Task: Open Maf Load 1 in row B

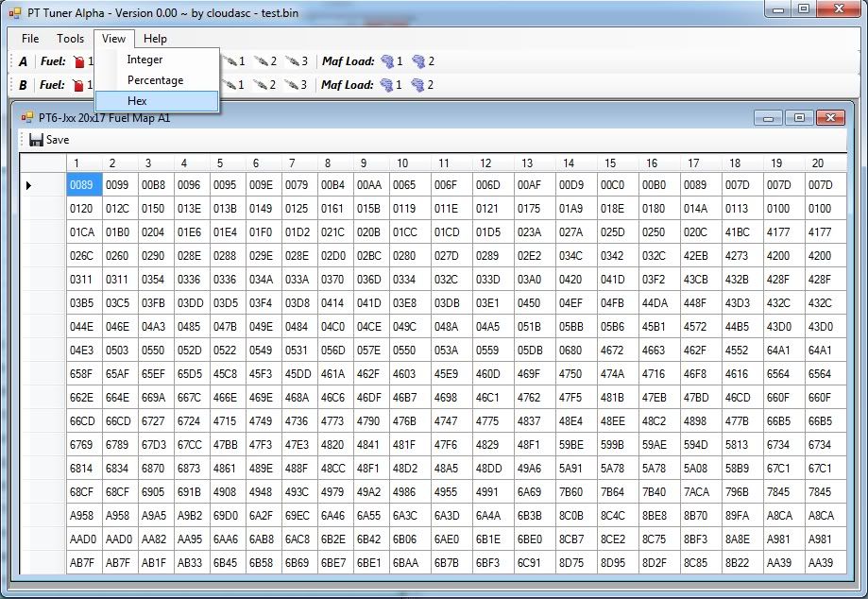Action: tap(391, 85)
